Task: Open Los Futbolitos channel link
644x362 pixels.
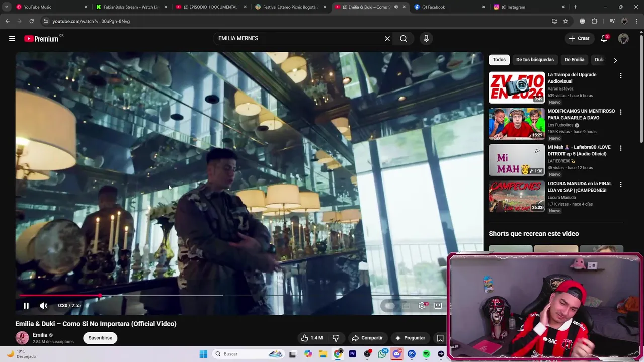Action: pos(560,125)
